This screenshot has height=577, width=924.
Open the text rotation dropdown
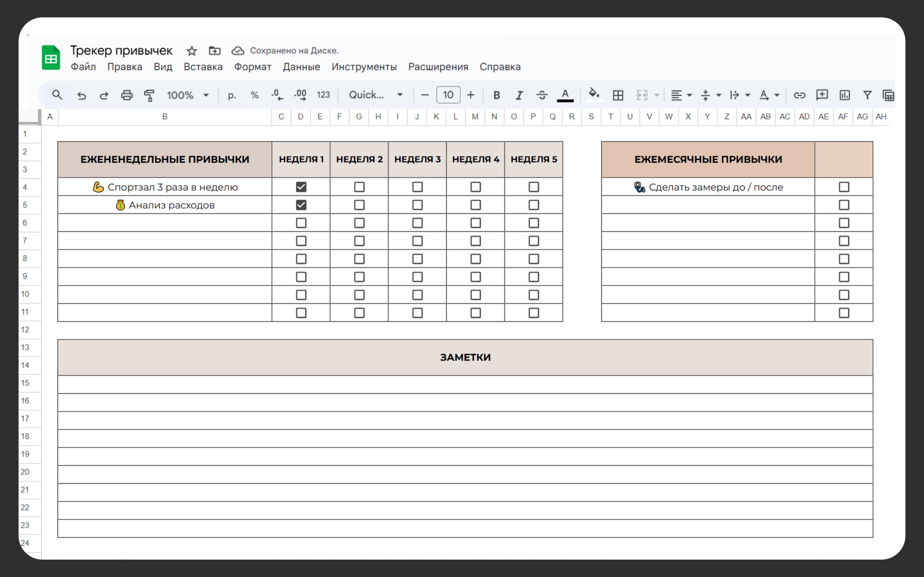point(769,95)
